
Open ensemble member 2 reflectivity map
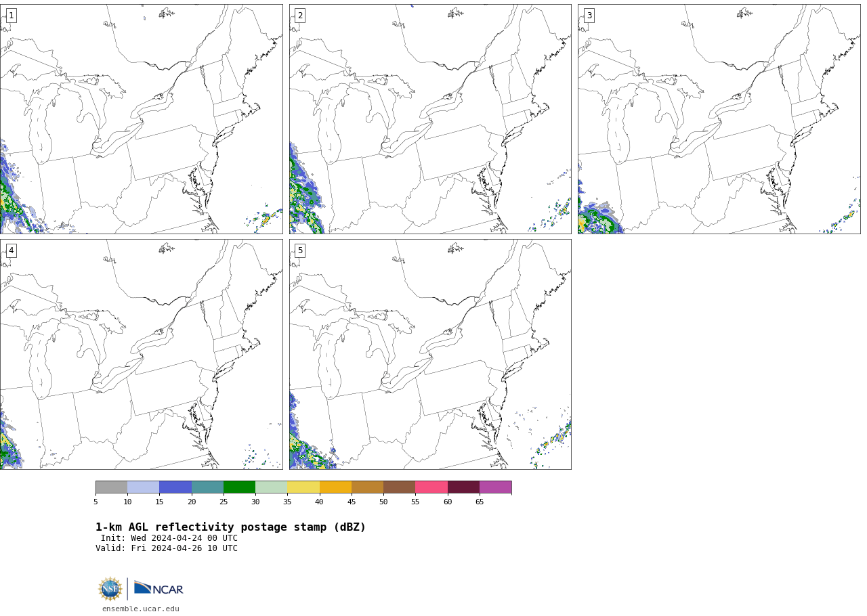point(430,119)
